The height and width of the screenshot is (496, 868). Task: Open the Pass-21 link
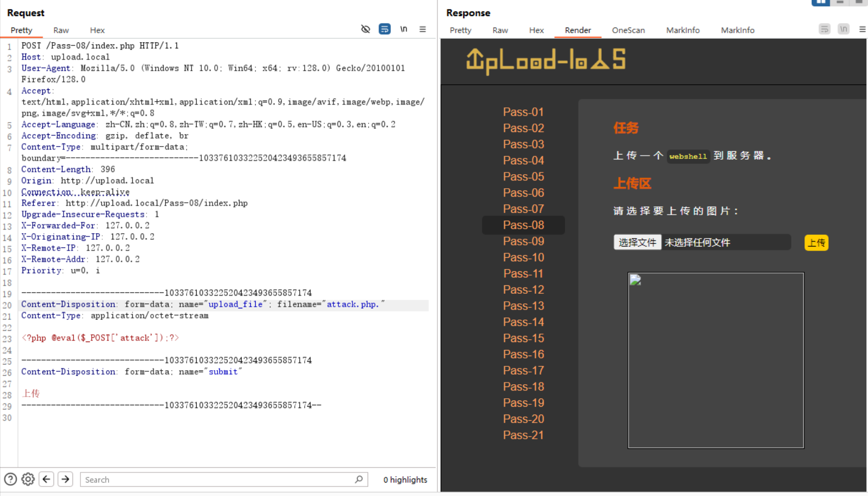tap(523, 435)
